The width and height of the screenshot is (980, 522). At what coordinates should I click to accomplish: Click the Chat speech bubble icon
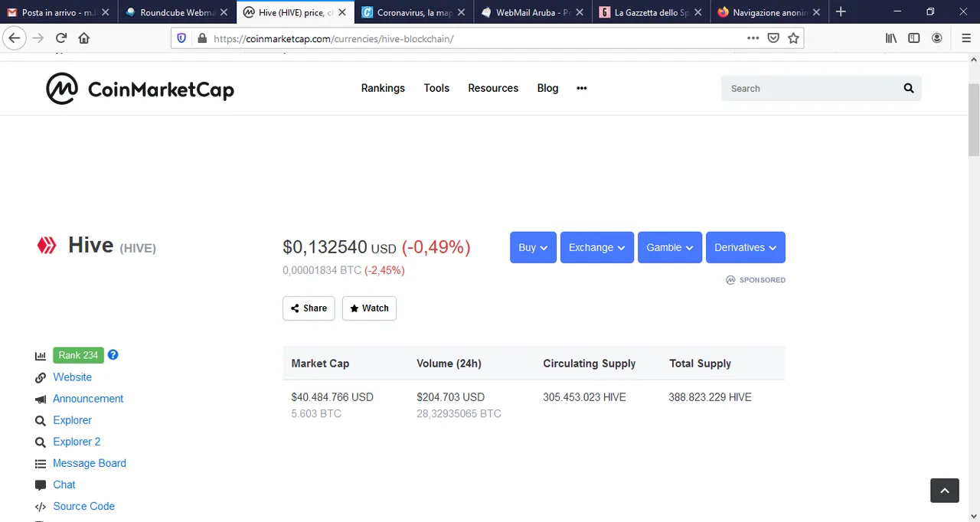[41, 485]
